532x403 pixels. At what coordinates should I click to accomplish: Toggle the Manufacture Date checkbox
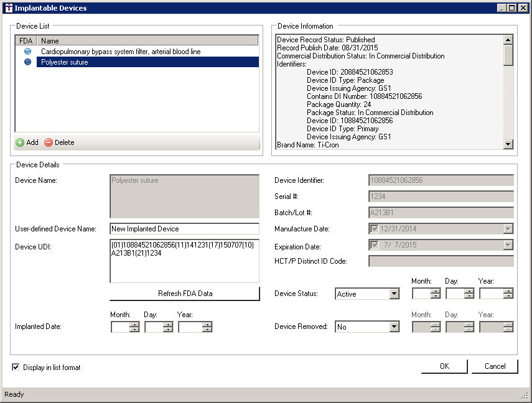click(375, 229)
